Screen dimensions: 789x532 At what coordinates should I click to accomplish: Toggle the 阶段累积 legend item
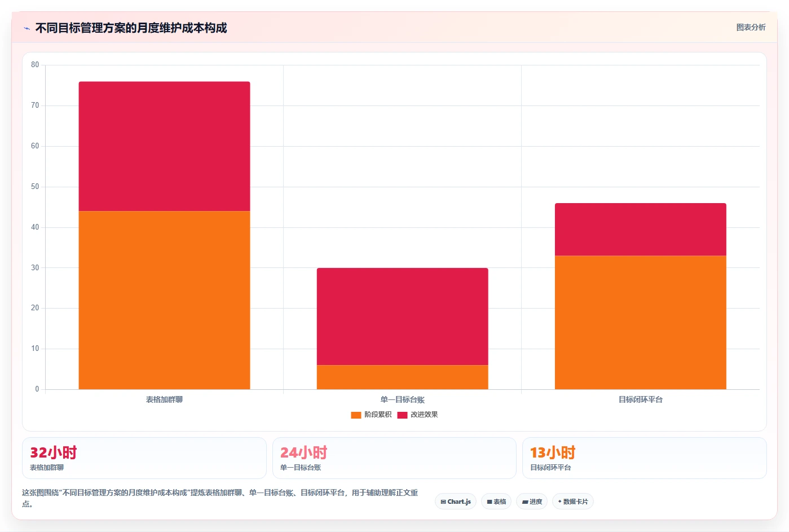point(371,415)
